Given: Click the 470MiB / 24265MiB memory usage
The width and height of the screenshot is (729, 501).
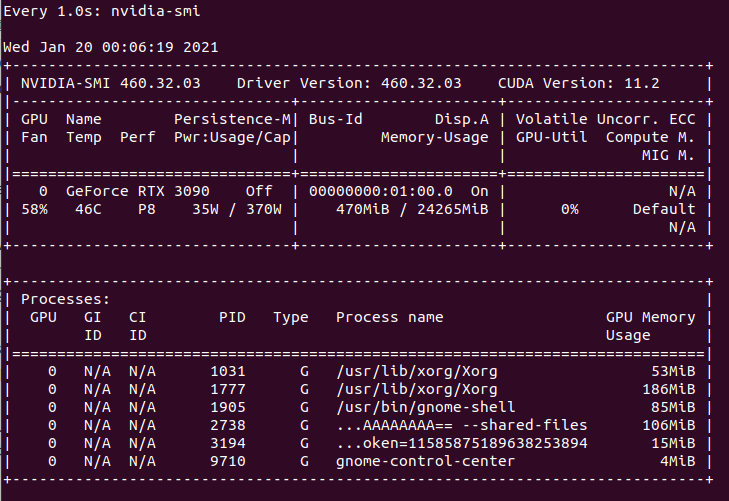Looking at the screenshot, I should coord(412,209).
